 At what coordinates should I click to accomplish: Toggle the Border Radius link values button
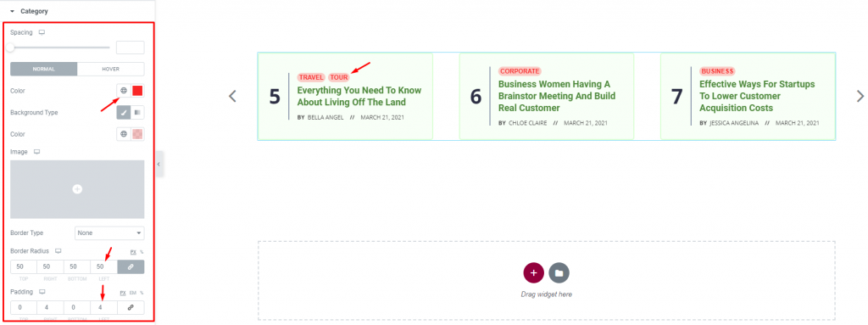pyautogui.click(x=131, y=266)
